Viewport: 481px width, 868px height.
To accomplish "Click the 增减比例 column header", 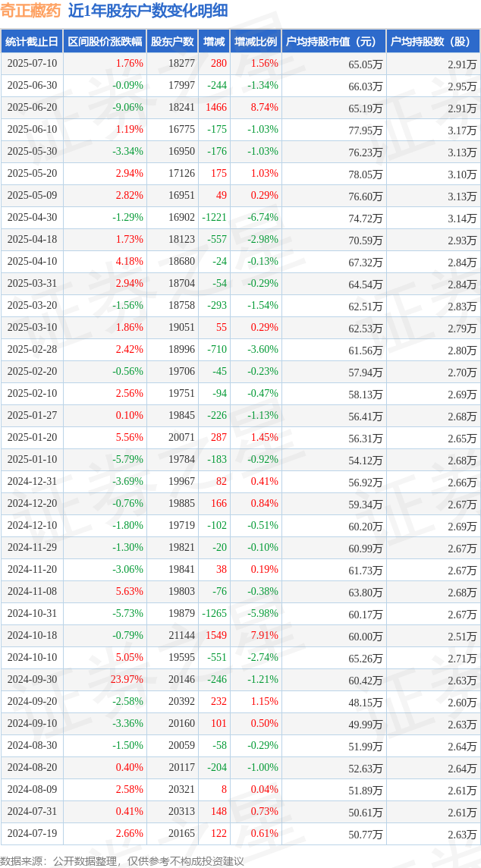I will (x=256, y=42).
